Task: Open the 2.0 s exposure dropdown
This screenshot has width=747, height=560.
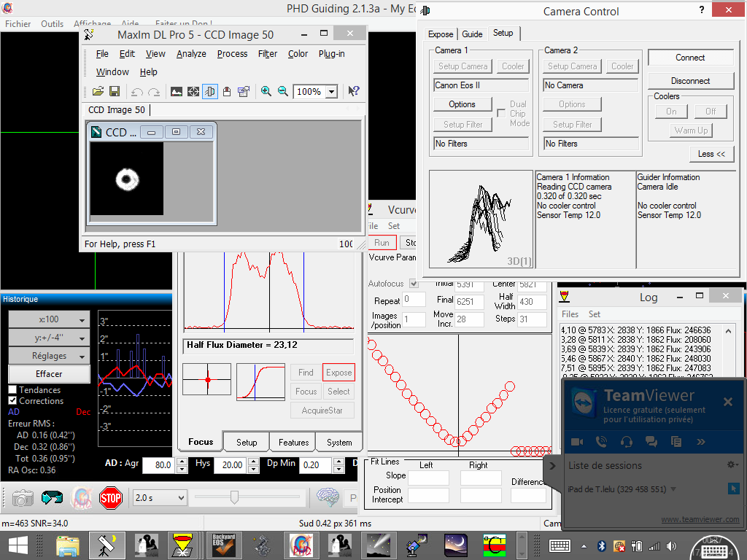Action: point(160,498)
